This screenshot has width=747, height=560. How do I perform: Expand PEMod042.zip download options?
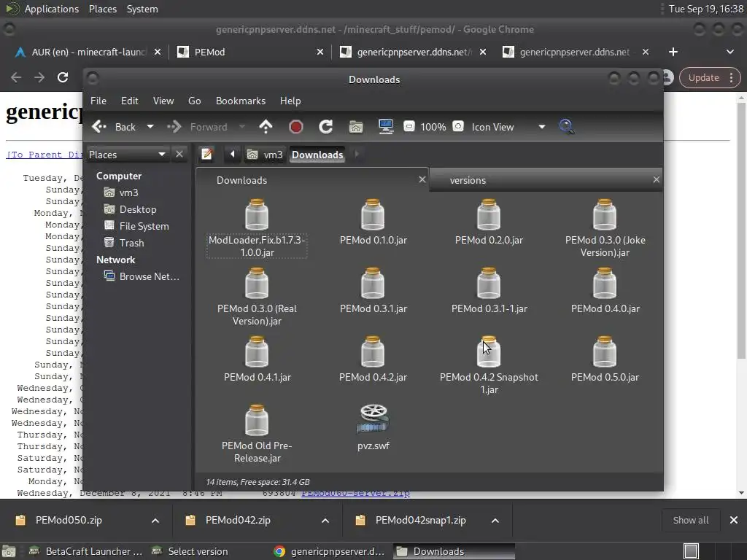(325, 521)
